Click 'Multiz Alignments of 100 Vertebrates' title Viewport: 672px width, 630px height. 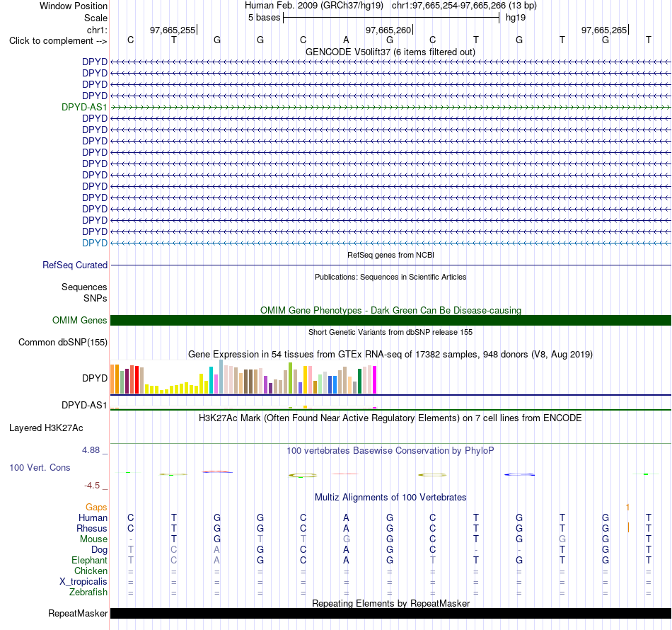pyautogui.click(x=390, y=497)
